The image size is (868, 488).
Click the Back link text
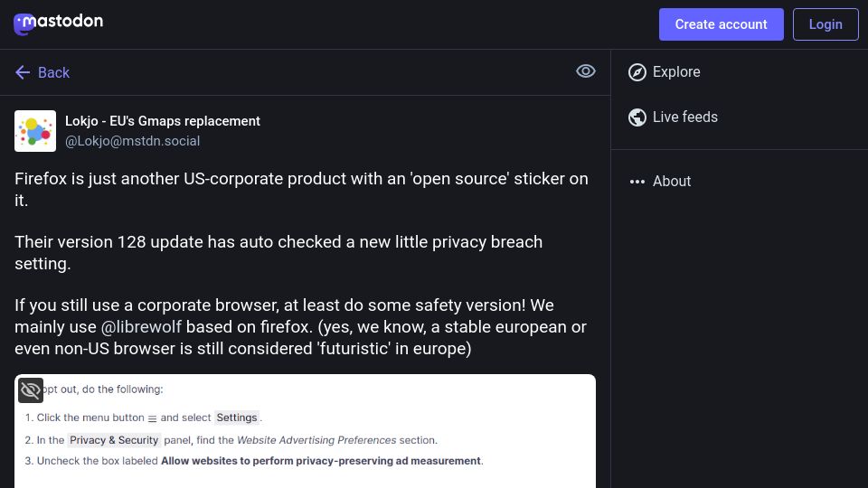coord(53,72)
